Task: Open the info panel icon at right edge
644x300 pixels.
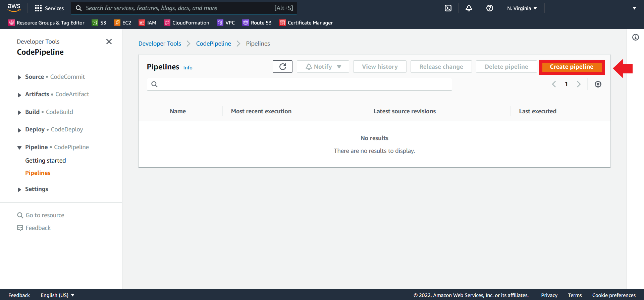Action: point(636,37)
